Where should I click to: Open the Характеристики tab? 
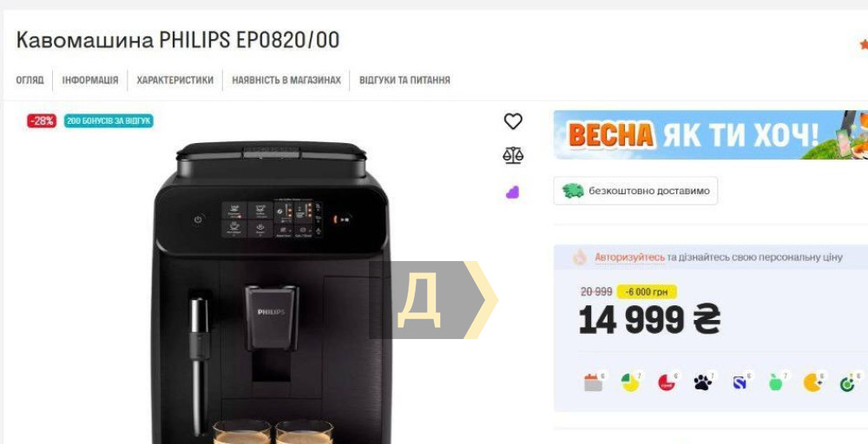click(175, 80)
